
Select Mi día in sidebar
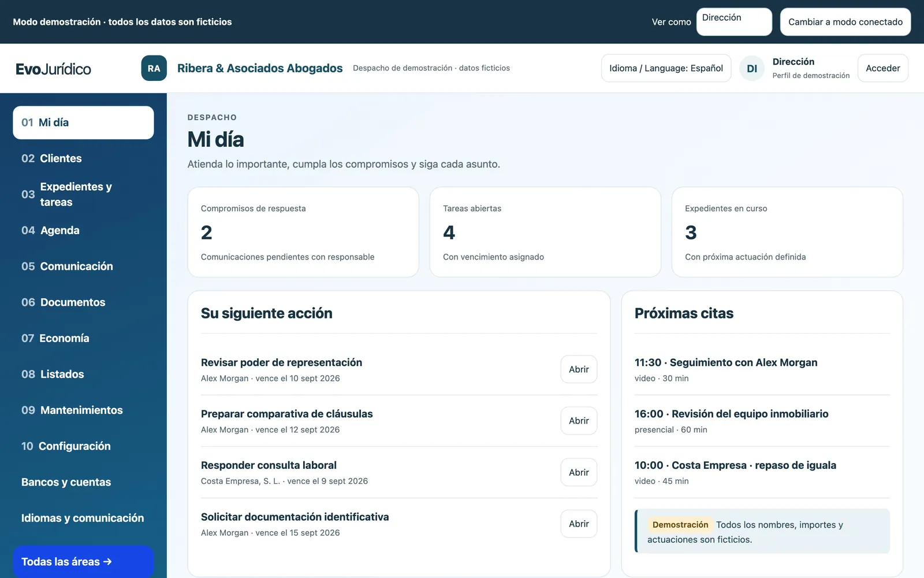coord(83,123)
